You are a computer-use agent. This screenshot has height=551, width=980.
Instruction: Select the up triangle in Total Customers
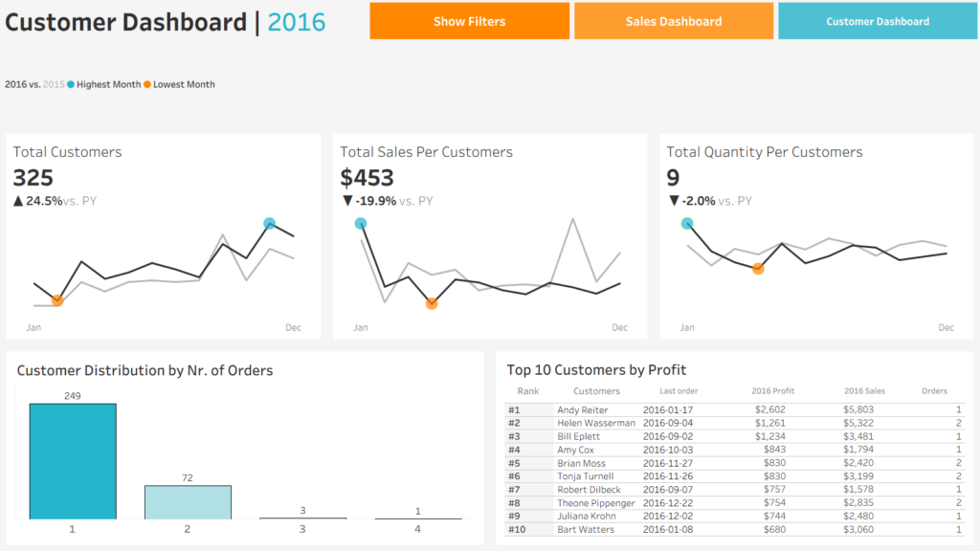point(18,201)
